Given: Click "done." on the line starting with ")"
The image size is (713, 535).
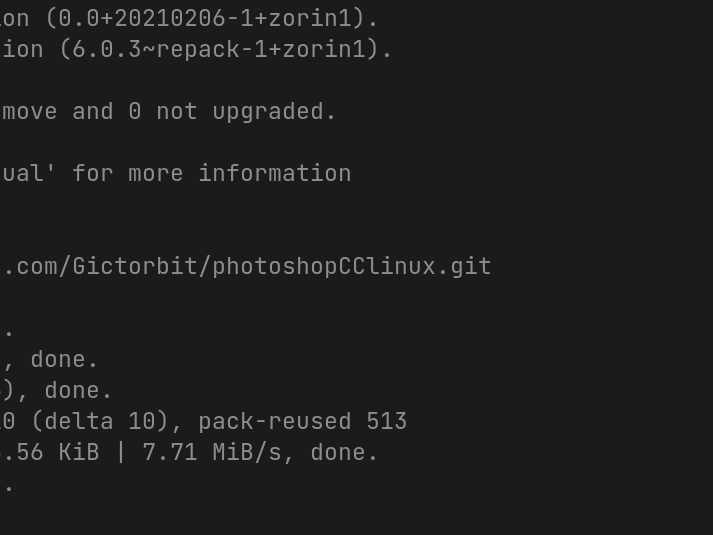Looking at the screenshot, I should click(78, 390).
